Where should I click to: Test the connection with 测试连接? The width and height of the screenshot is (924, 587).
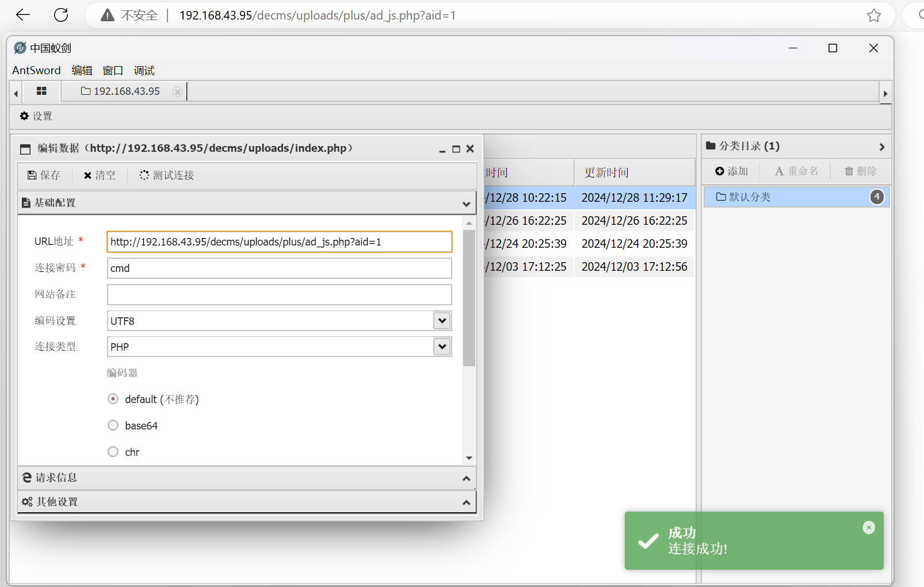click(x=167, y=175)
